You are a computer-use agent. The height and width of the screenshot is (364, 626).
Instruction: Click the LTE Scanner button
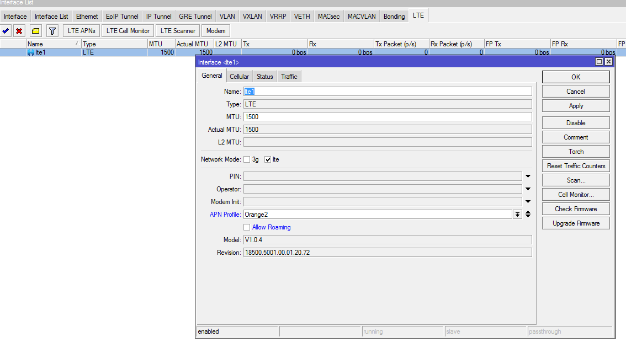178,31
